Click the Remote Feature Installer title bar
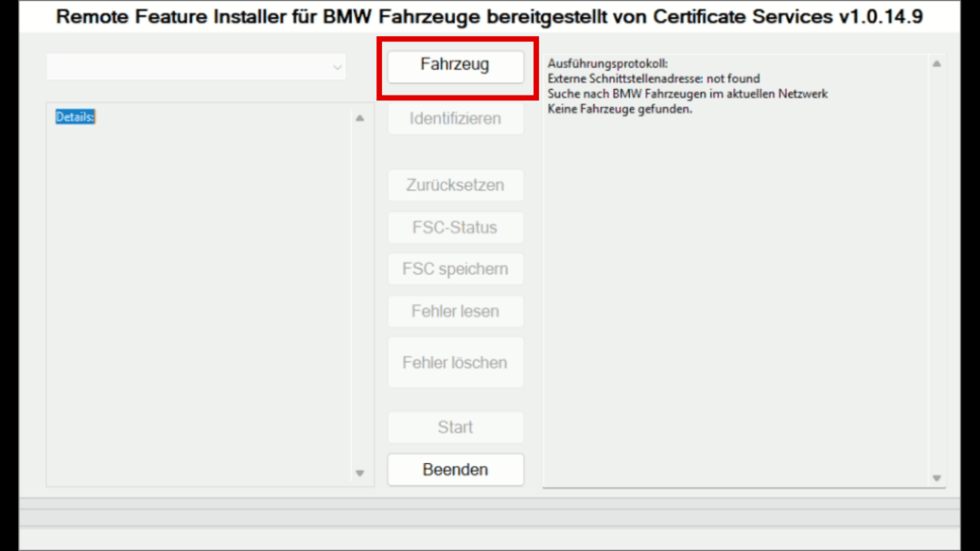Screen dimensions: 980x551 490,16
